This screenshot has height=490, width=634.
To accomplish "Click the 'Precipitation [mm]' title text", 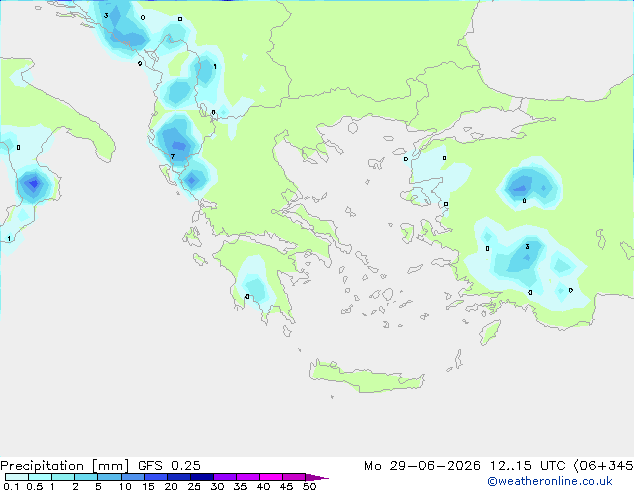I will 65,466.
